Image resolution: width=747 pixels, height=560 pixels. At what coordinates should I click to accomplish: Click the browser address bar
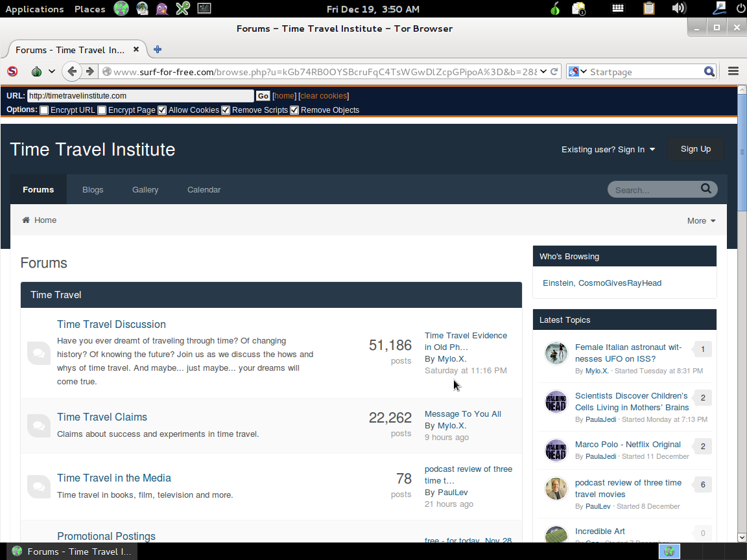326,71
